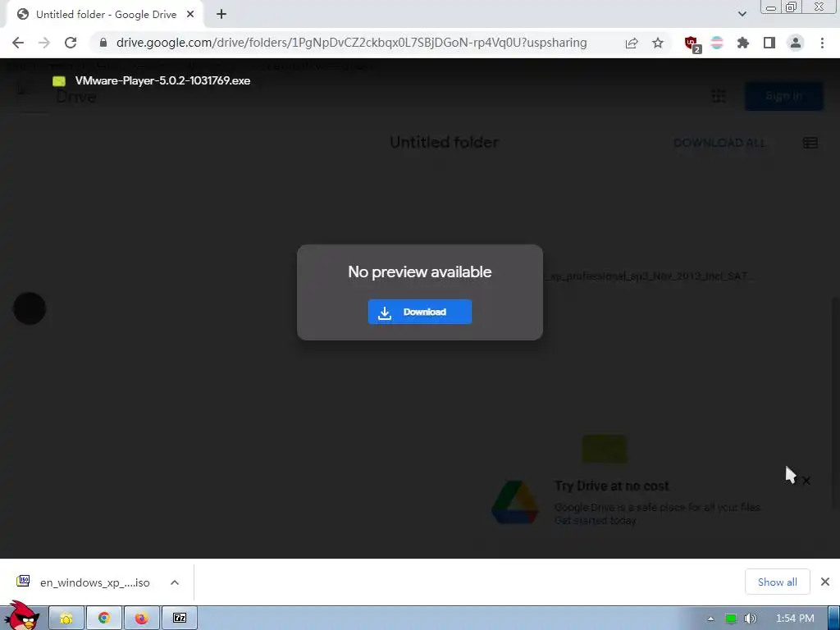Image resolution: width=840 pixels, height=630 pixels.
Task: Open the volume speaker tray icon
Action: point(751,619)
